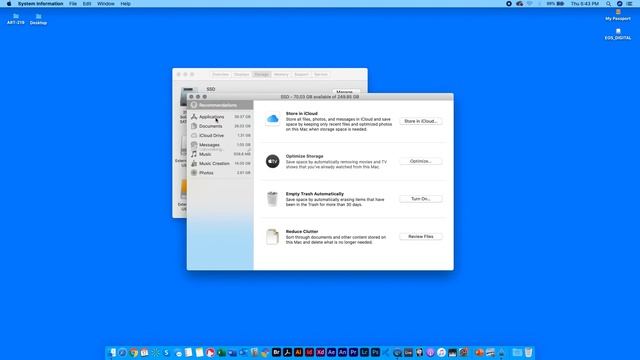This screenshot has height=360, width=640.
Task: Launch After Effects from the Dock
Action: (331, 352)
